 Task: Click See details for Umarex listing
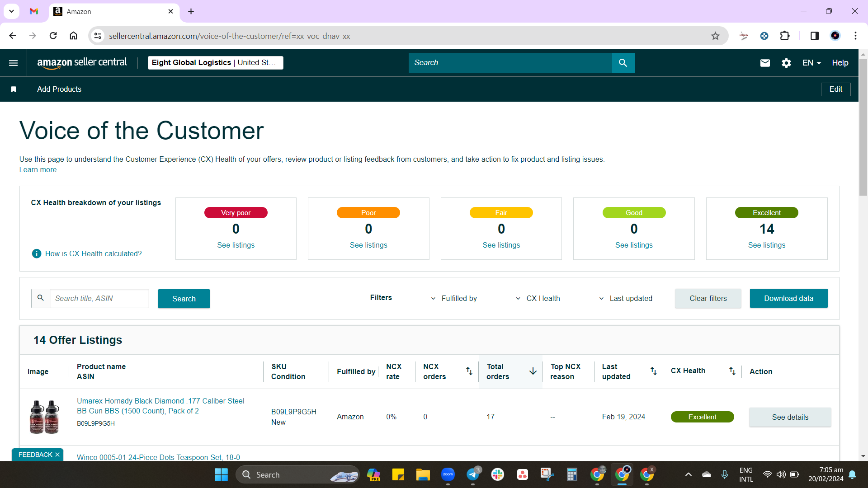click(x=790, y=417)
